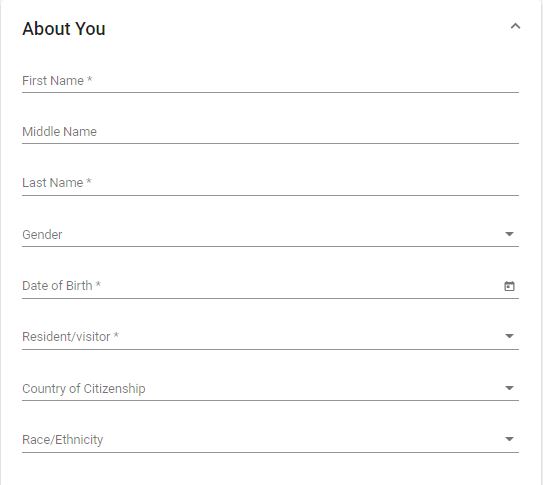Expand the Country of Citizenship arrow
Viewport: 543px width, 485px height.
(509, 388)
